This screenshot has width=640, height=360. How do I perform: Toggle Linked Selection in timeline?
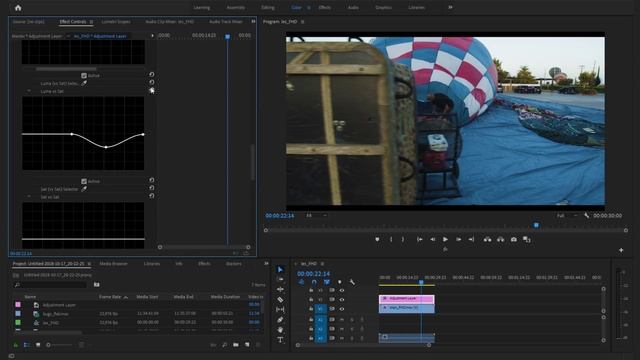[x=327, y=282]
